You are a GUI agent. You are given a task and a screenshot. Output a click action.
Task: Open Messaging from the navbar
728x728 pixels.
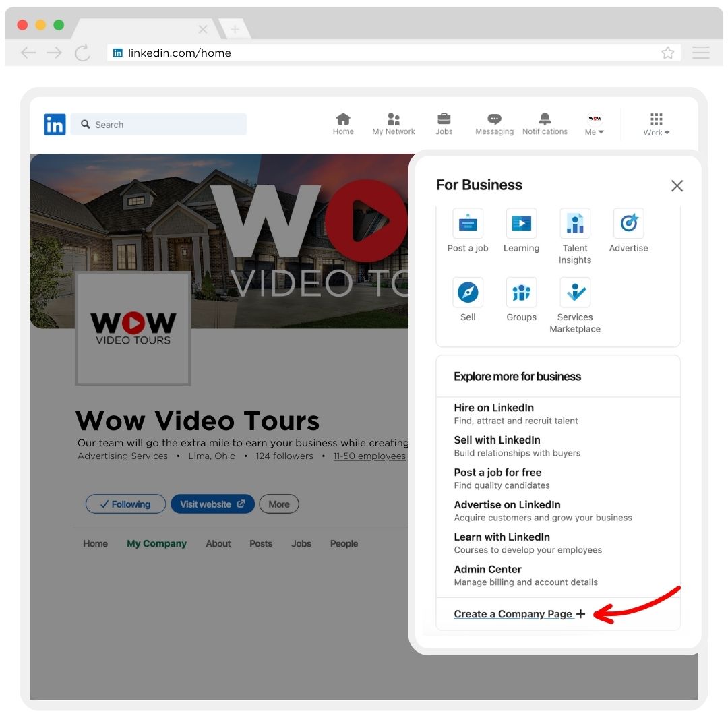495,124
